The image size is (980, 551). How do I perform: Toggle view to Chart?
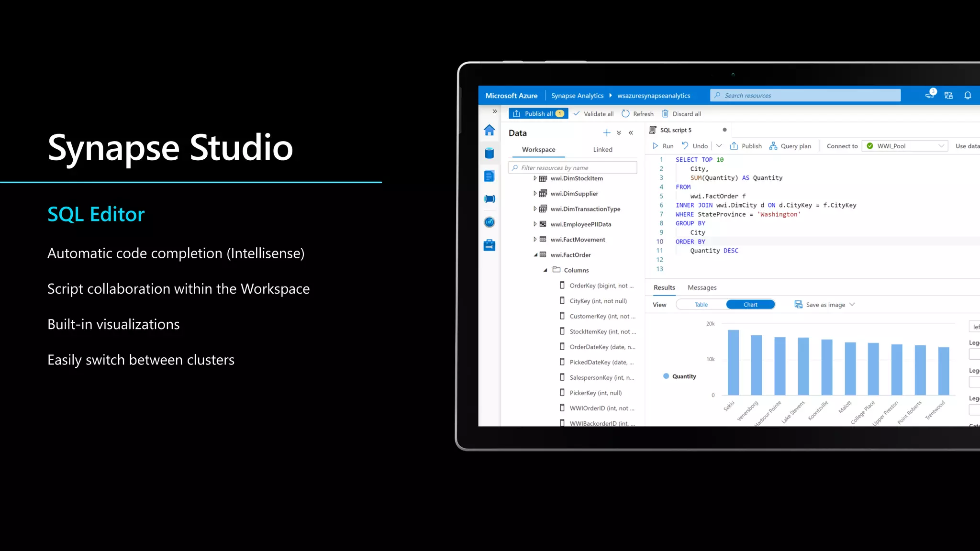750,305
